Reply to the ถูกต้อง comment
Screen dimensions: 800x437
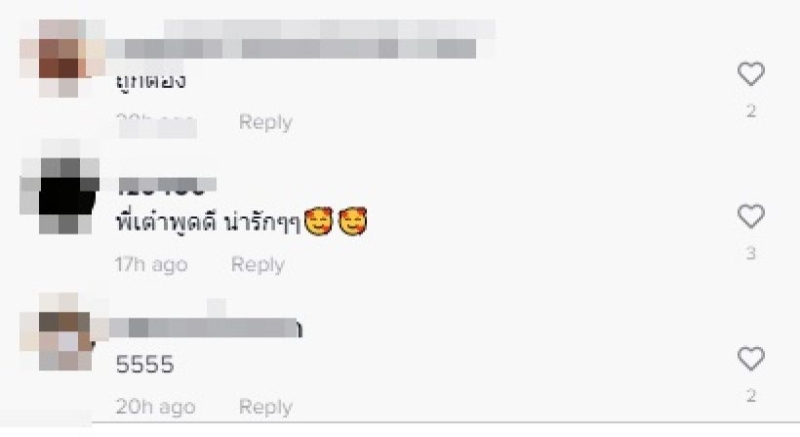tap(265, 122)
